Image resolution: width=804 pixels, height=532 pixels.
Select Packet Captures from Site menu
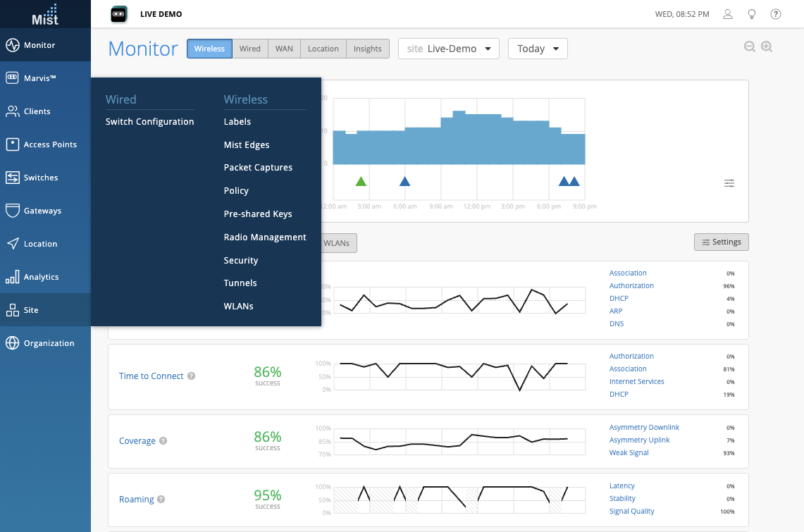point(258,168)
